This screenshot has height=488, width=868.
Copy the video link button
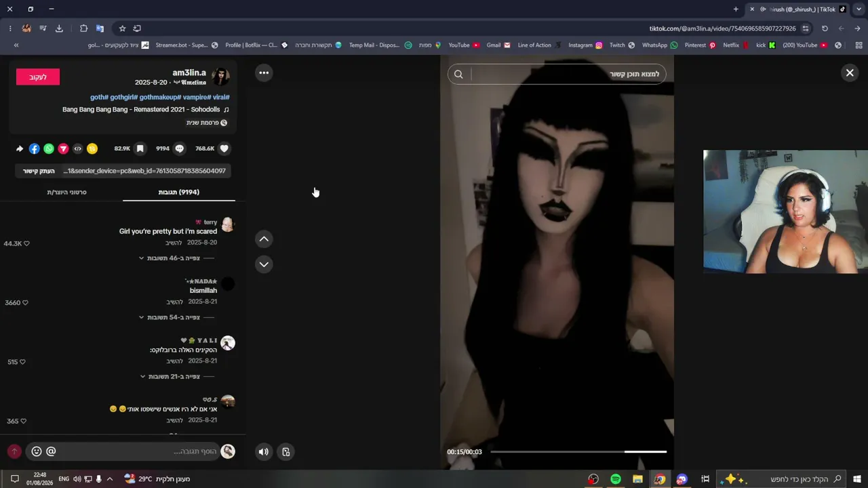click(x=39, y=171)
